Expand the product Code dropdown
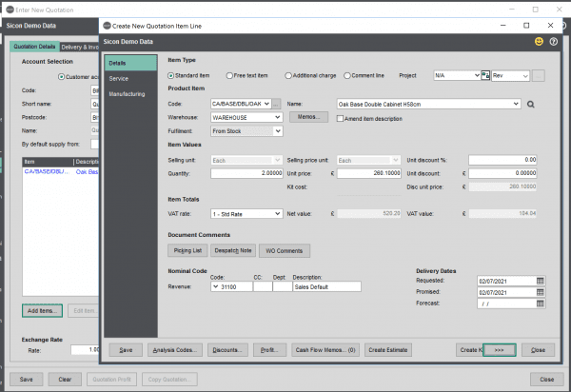This screenshot has height=392, width=571. tap(266, 104)
